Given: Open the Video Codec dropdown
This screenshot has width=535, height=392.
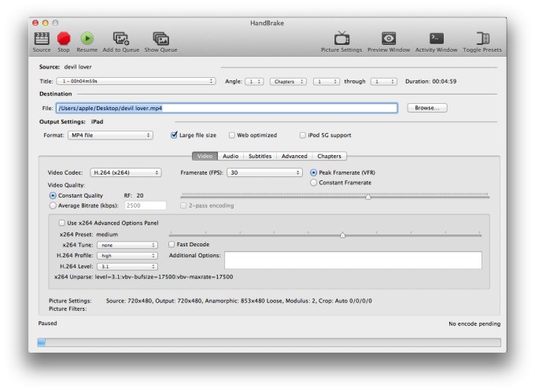Looking at the screenshot, I should [126, 173].
